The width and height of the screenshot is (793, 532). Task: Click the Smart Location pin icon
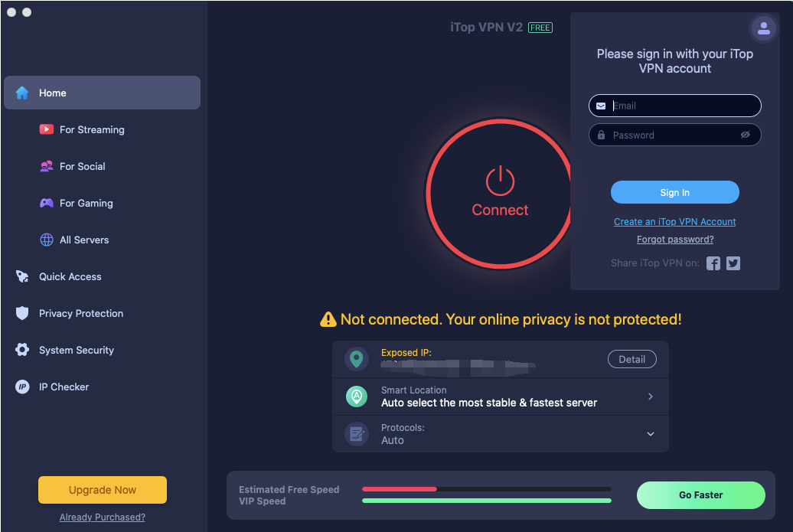[x=357, y=397]
